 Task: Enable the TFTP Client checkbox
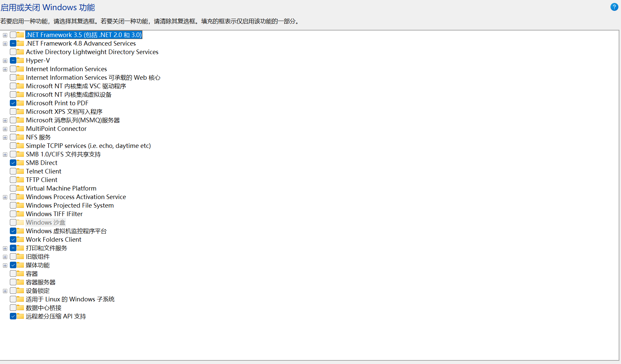[x=13, y=180]
